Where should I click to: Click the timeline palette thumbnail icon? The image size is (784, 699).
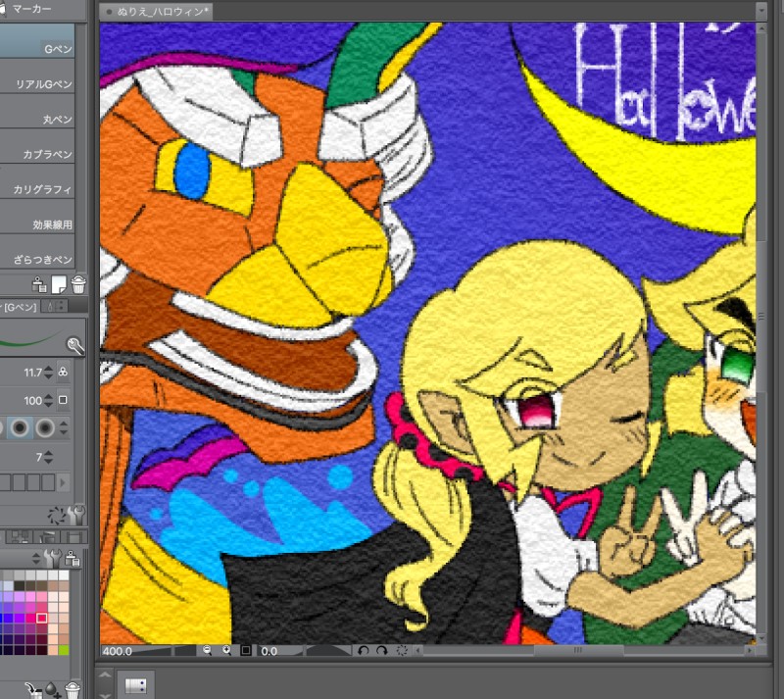pos(135,685)
